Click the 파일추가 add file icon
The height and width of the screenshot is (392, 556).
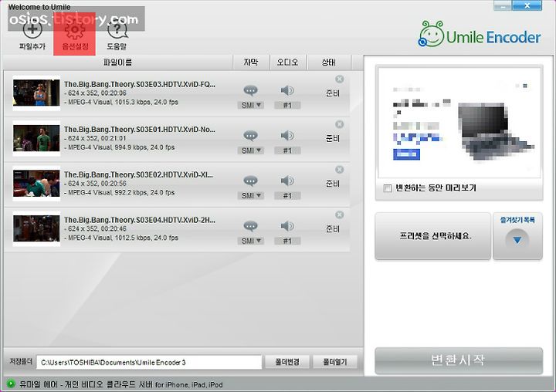[32, 29]
